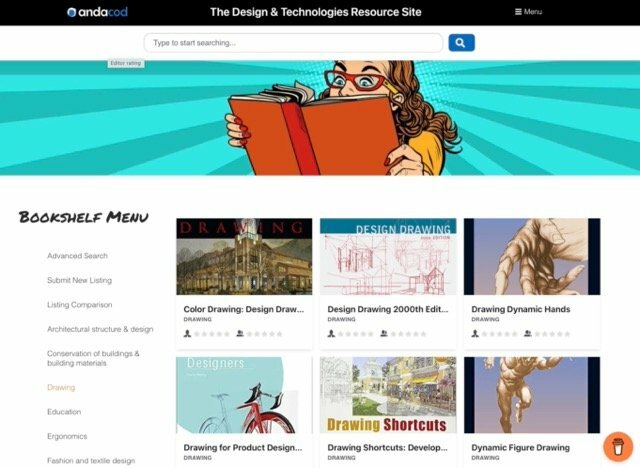
Task: Open Drawing for Product Design cover thumbnail
Action: [244, 395]
